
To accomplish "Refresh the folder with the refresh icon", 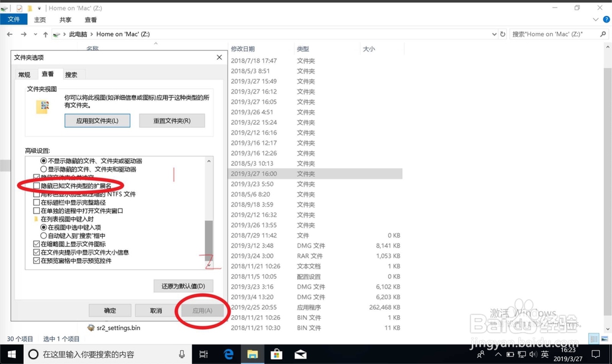I will pyautogui.click(x=503, y=34).
